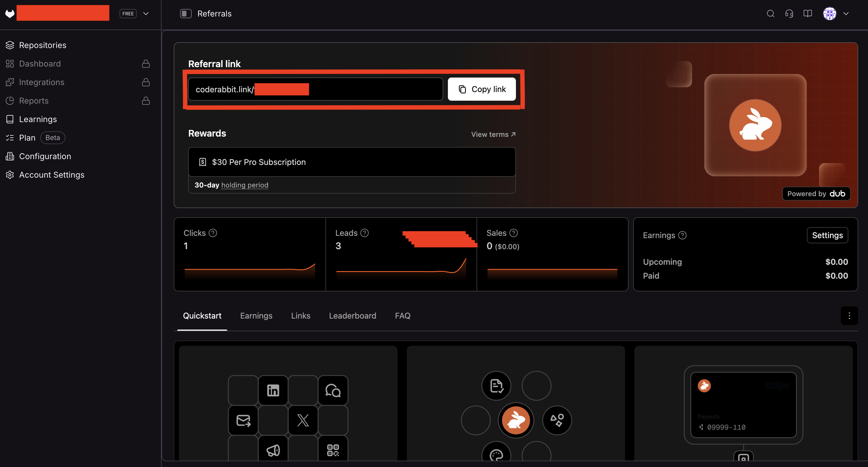This screenshot has height=467, width=868.
Task: Click the Earnings help question icon
Action: pos(682,235)
